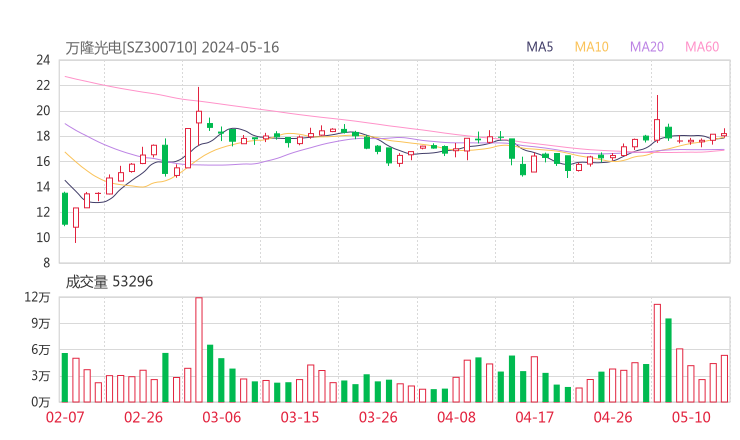The width and height of the screenshot is (740, 440).
Task: Click the 0万 volume axis label
Action: pyautogui.click(x=41, y=402)
